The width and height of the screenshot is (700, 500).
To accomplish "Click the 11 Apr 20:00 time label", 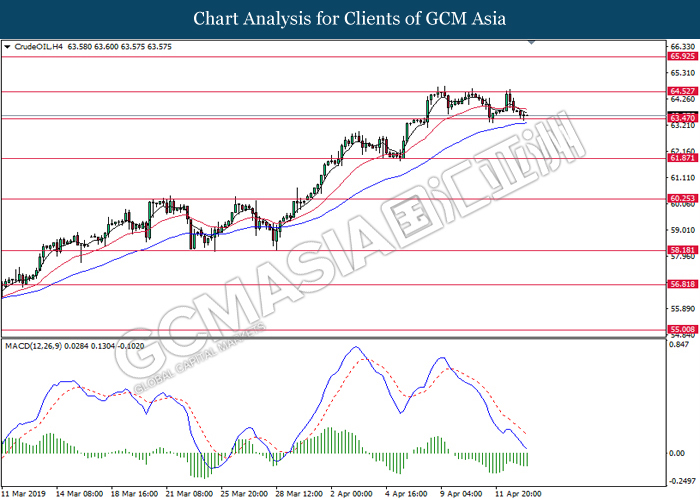I will point(518,494).
